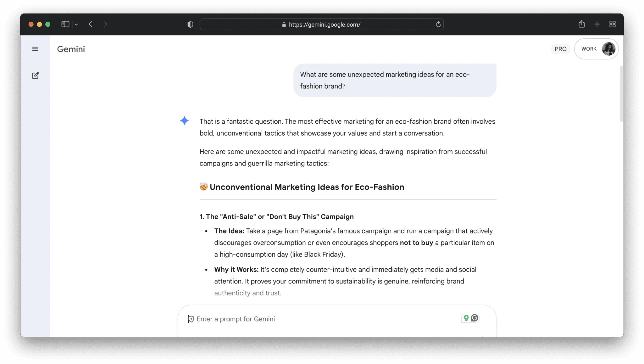The width and height of the screenshot is (644, 364).
Task: Click the PRO plan badge
Action: coord(560,49)
